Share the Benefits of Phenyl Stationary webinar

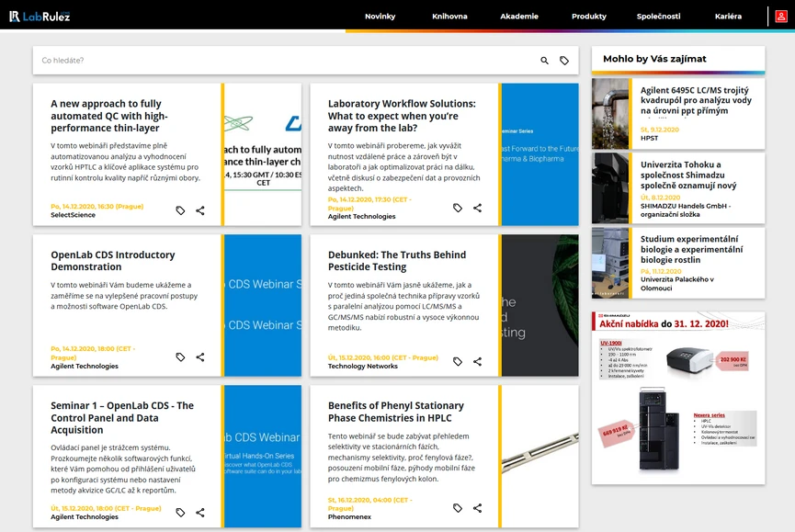tap(477, 508)
